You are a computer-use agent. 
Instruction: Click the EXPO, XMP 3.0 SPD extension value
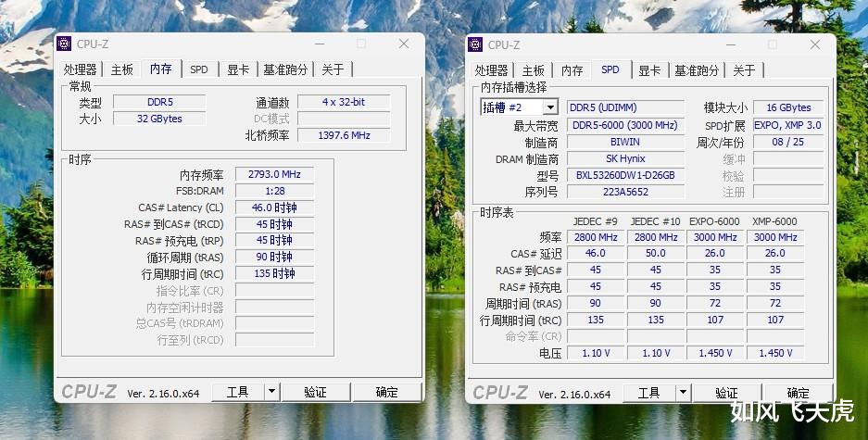point(788,125)
